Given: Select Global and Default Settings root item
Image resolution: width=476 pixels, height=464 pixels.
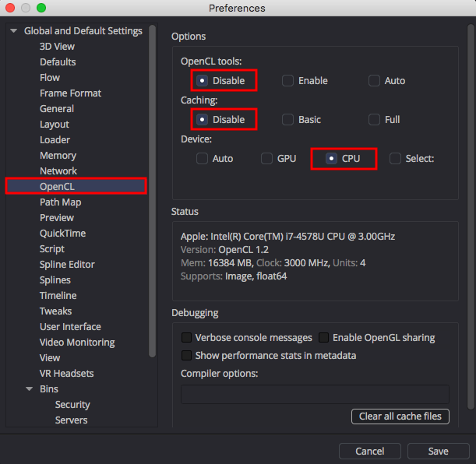Looking at the screenshot, I should click(x=83, y=31).
